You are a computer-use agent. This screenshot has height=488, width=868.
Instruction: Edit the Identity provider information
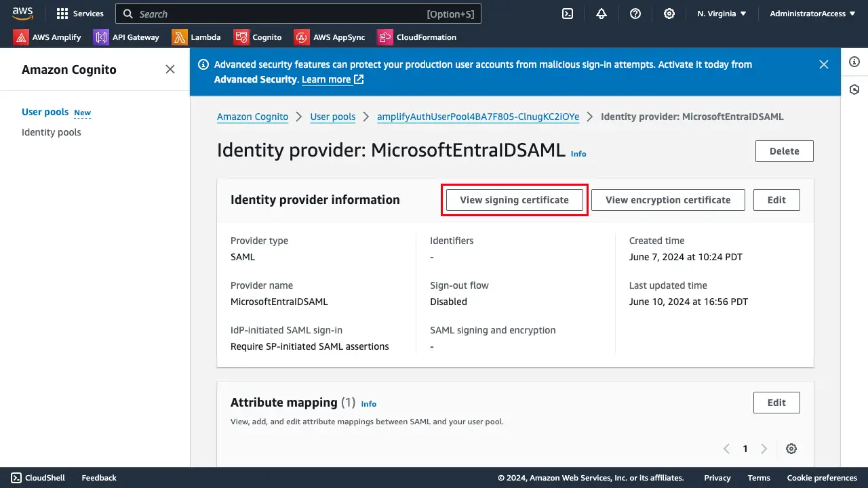776,200
